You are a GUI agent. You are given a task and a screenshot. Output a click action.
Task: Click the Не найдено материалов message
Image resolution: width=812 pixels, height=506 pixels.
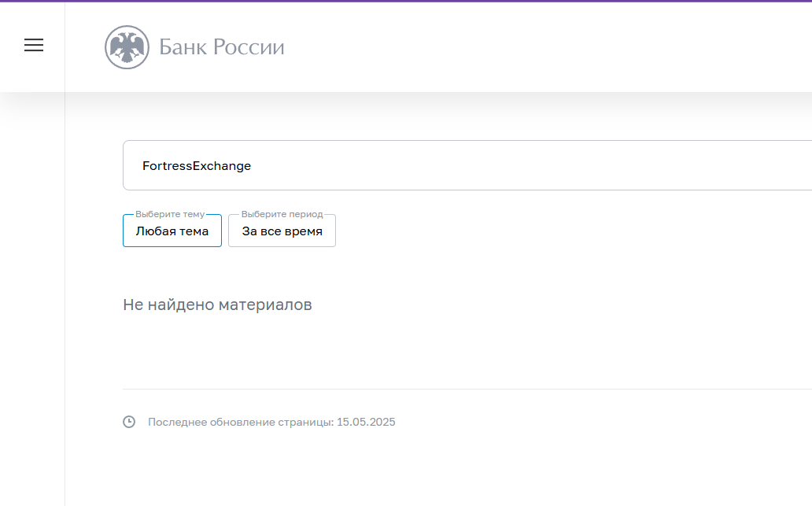[x=217, y=305]
